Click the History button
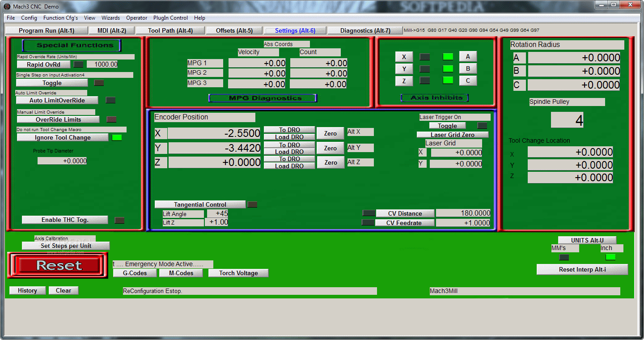This screenshot has height=340, width=644. tap(27, 290)
